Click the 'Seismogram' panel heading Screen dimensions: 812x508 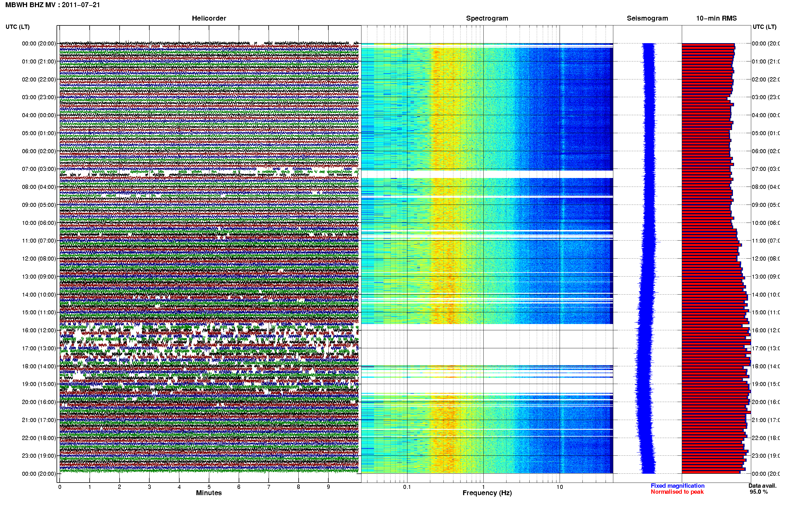(647, 18)
